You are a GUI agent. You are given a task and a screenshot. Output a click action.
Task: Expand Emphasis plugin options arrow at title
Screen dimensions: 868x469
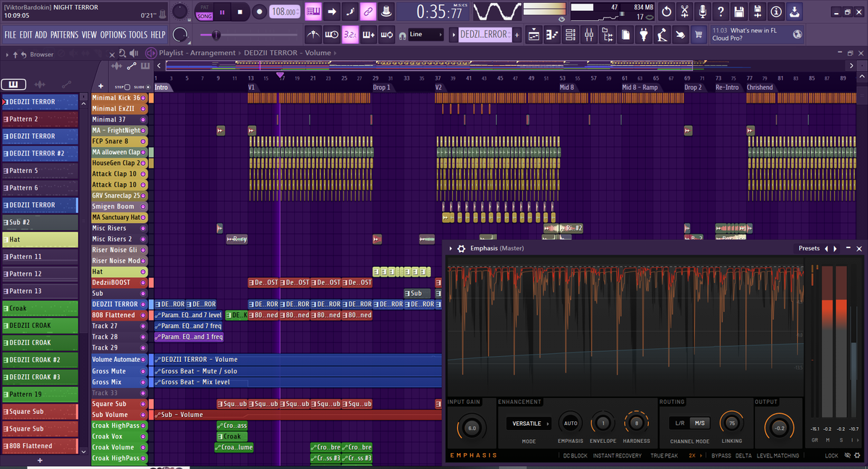[x=451, y=248]
